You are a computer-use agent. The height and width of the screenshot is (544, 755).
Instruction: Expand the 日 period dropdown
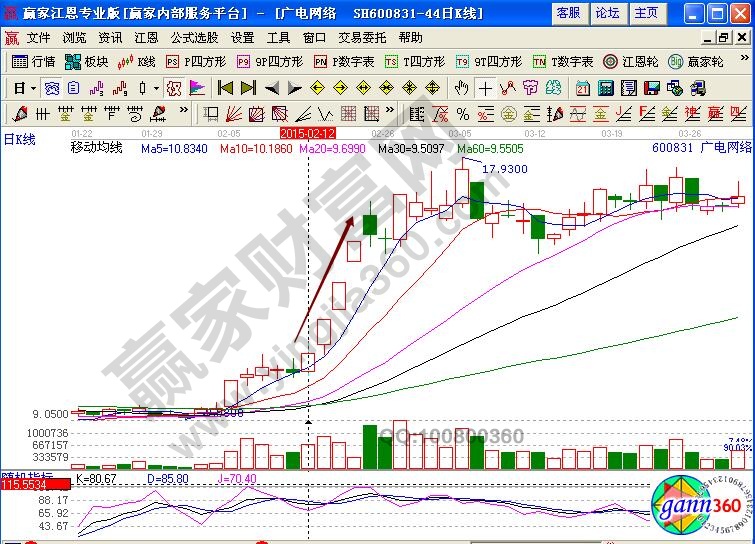point(24,87)
